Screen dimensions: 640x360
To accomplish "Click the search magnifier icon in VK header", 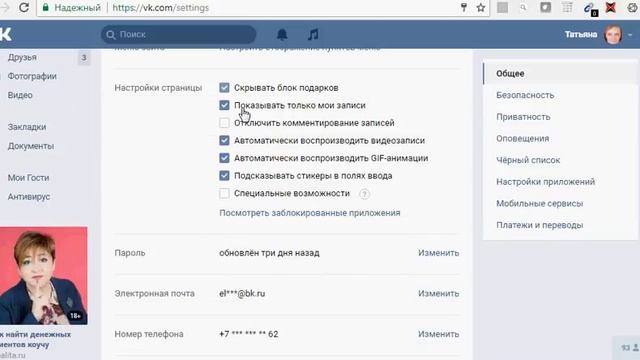I will 111,35.
